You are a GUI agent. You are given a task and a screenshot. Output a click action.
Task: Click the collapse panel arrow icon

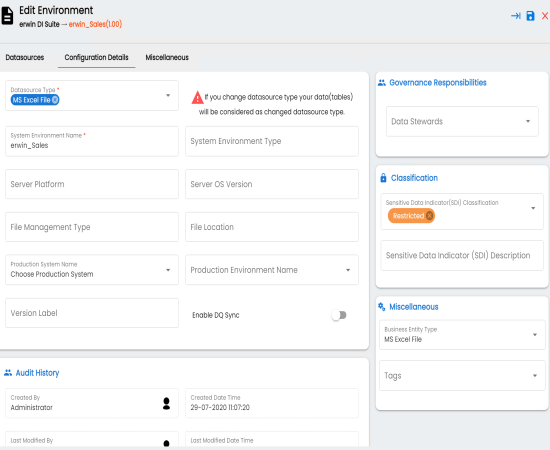tap(516, 16)
